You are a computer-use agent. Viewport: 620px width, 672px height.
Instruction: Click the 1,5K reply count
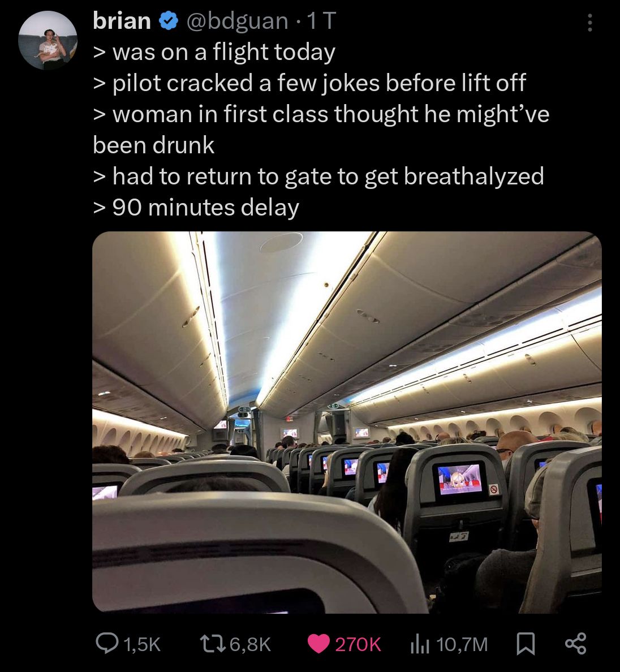142,644
